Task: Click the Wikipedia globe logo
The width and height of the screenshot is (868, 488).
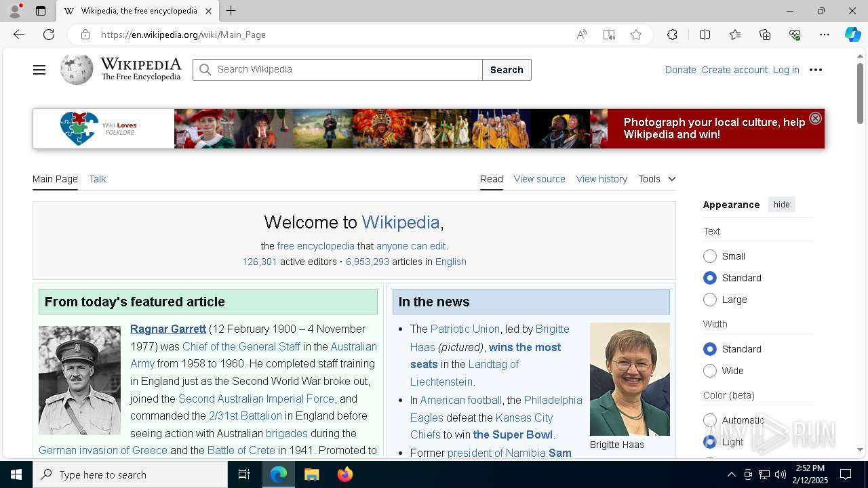Action: (77, 70)
